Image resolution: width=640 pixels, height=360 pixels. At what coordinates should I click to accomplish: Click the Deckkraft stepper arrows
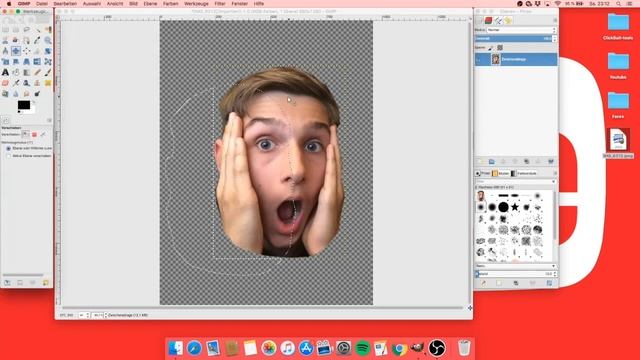(554, 39)
